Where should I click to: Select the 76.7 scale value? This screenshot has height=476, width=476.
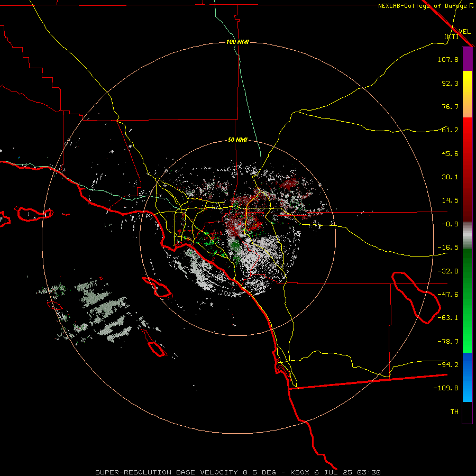tap(450, 106)
